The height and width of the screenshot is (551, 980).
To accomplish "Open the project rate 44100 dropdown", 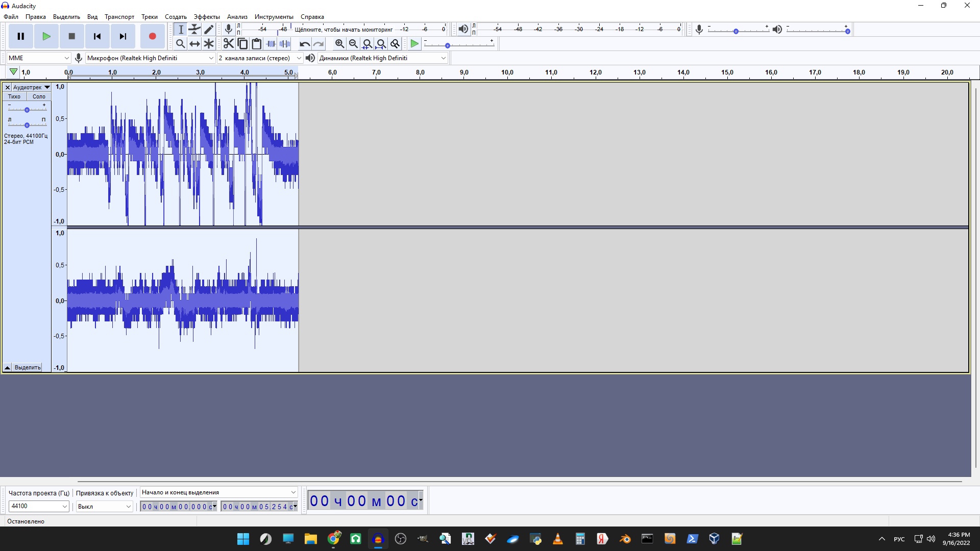I will [x=39, y=506].
